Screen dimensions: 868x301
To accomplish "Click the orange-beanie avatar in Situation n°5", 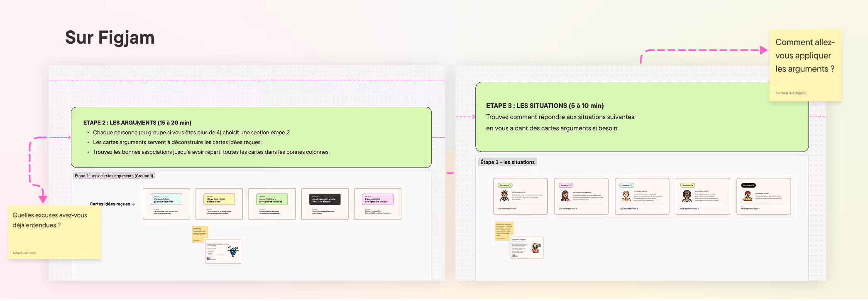I will click(748, 196).
